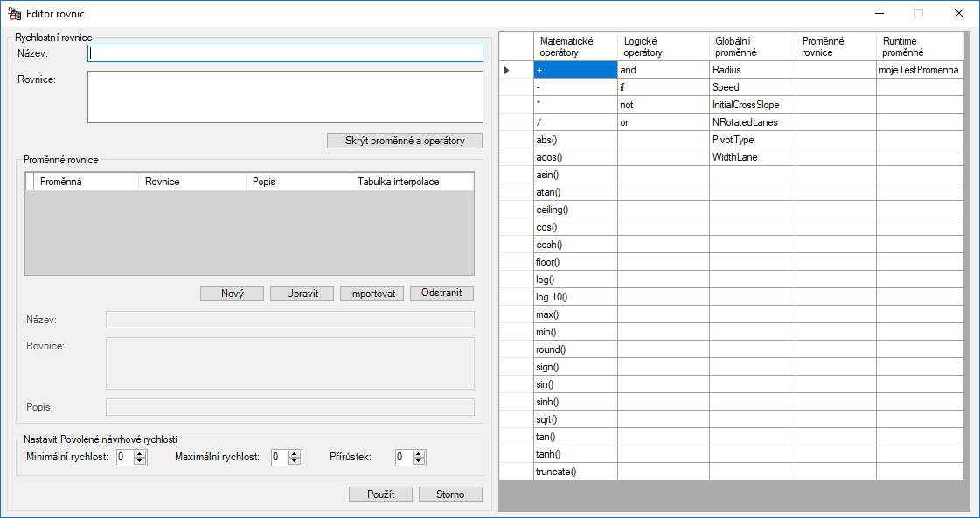Select the floor() function cell
This screenshot has height=518, width=980.
coord(575,262)
